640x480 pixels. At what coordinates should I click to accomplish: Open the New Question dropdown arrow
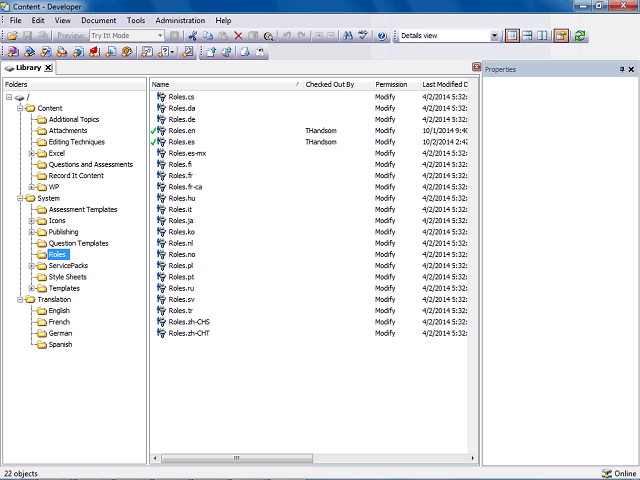173,52
